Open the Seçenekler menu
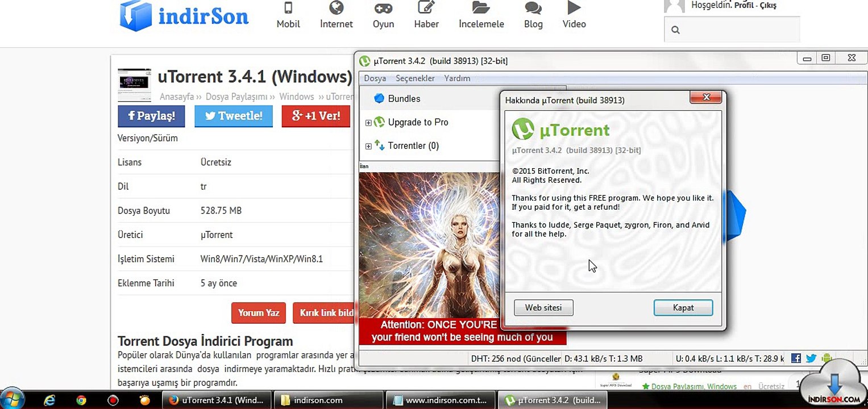 click(x=415, y=78)
